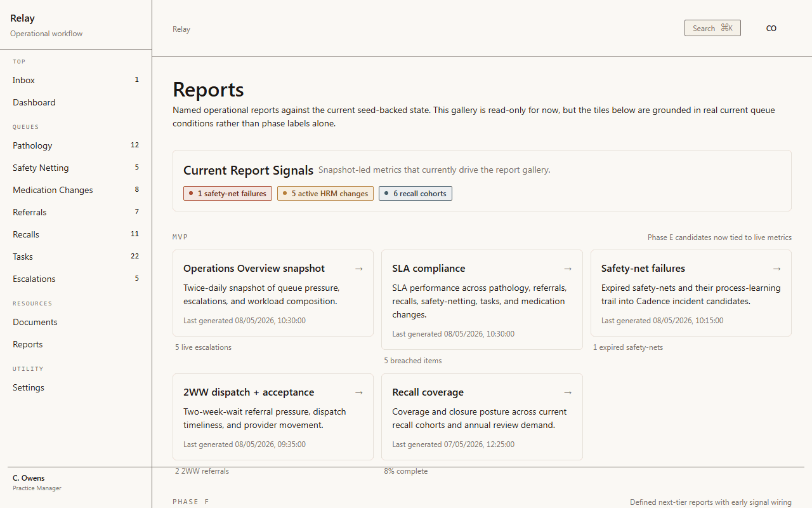
Task: Open Operations Overview snapshot report title
Action: pos(254,269)
